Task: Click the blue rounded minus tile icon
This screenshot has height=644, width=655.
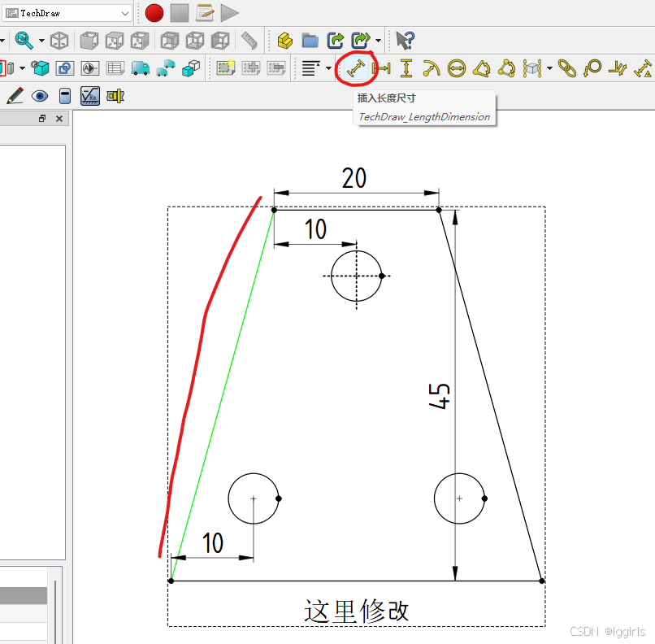Action: [65, 96]
